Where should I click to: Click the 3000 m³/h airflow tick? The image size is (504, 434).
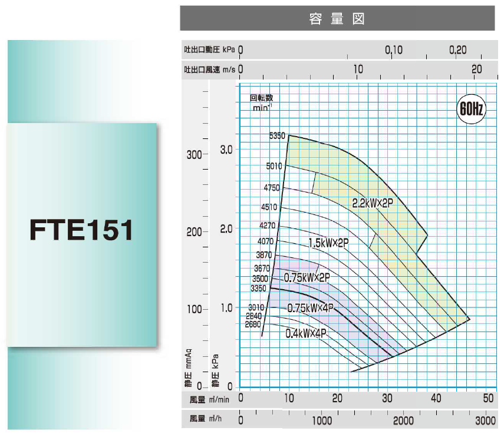(485, 420)
